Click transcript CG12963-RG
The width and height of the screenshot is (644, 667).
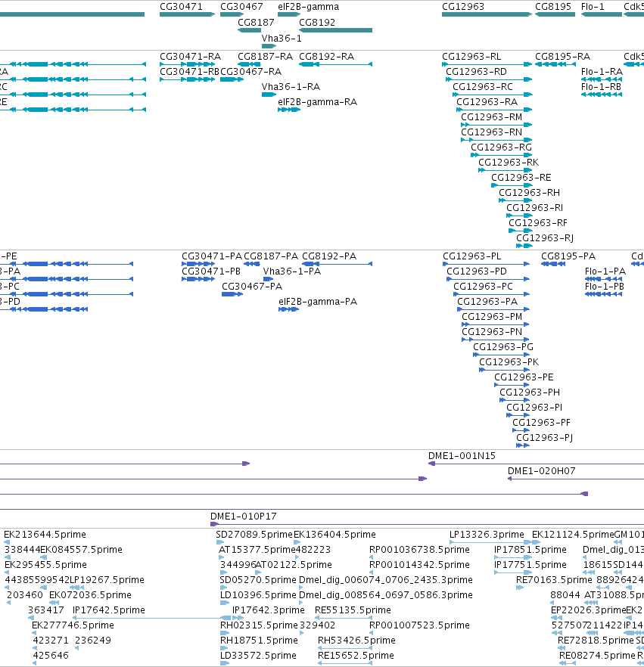pos(502,147)
